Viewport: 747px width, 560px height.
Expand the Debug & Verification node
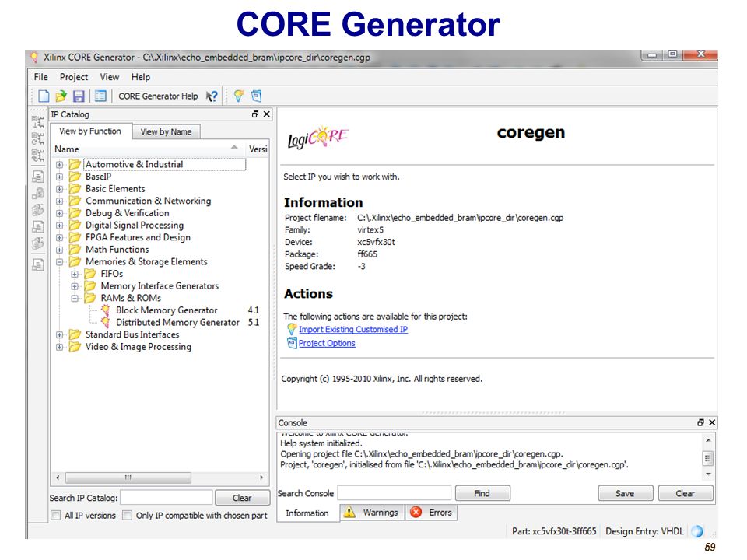click(x=60, y=213)
